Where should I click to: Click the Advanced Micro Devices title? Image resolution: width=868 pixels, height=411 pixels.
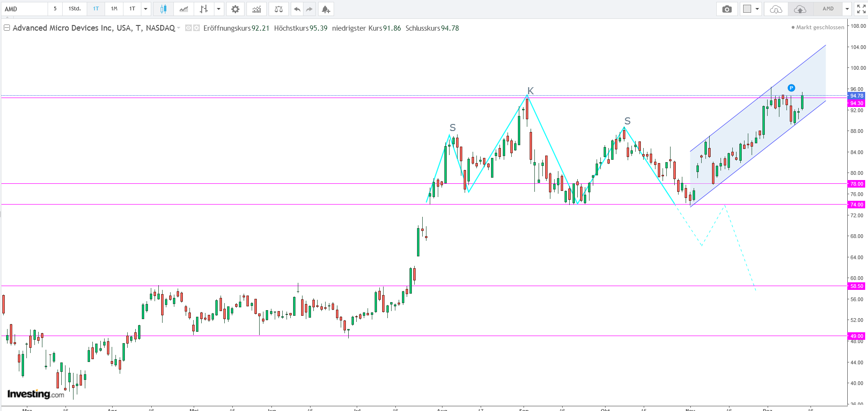click(x=94, y=28)
